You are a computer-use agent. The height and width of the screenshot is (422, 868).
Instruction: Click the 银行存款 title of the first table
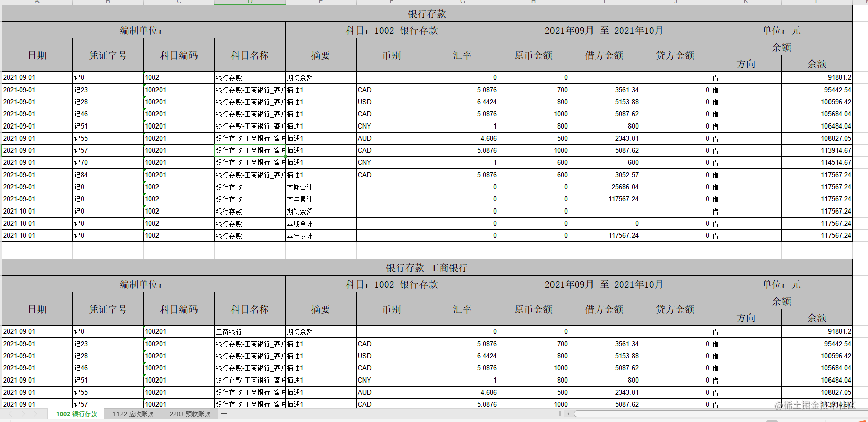coord(427,14)
